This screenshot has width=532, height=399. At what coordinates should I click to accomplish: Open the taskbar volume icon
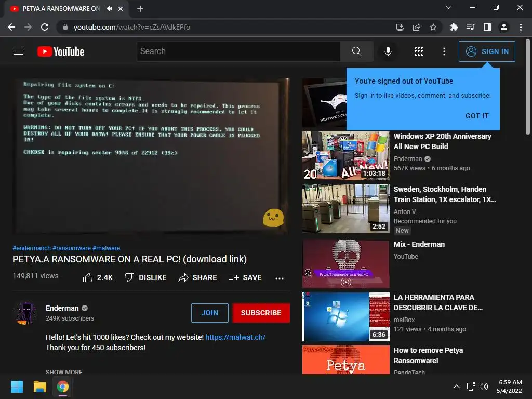pyautogui.click(x=484, y=387)
